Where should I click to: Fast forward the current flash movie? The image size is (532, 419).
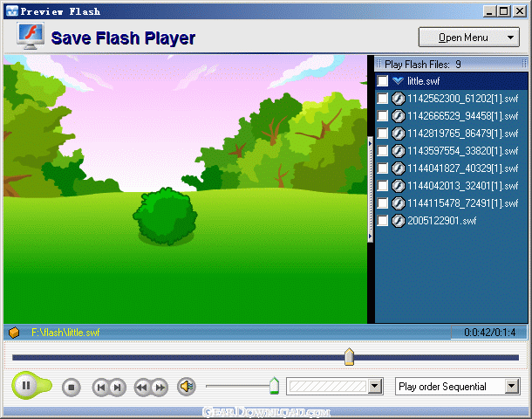(160, 387)
